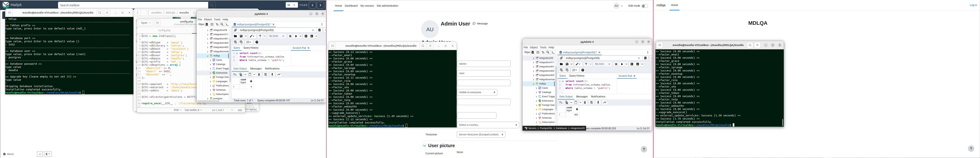Click Execute query play icon, pgAdmin count 0
The height and width of the screenshot is (158, 980).
[x=296, y=36]
